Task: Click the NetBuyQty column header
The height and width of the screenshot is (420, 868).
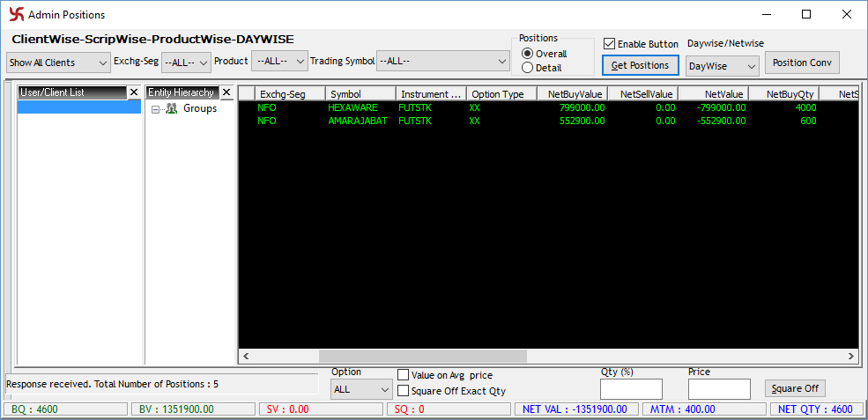Action: (784, 94)
